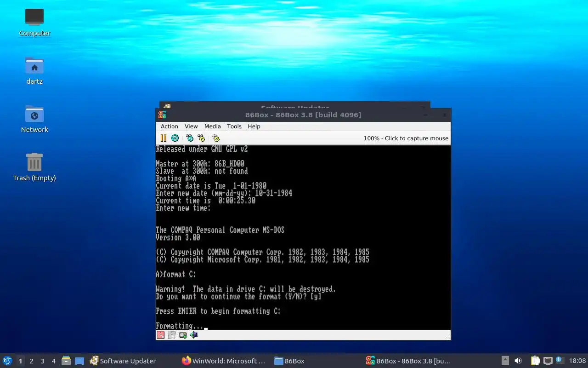588x368 pixels.
Task: Send Ctrl+Alt+Esc to the emulated machine
Action: 201,138
